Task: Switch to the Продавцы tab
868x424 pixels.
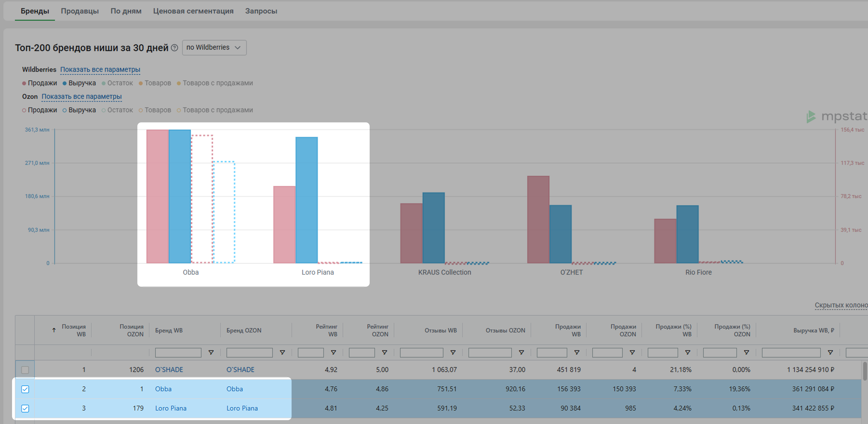Action: [x=80, y=11]
